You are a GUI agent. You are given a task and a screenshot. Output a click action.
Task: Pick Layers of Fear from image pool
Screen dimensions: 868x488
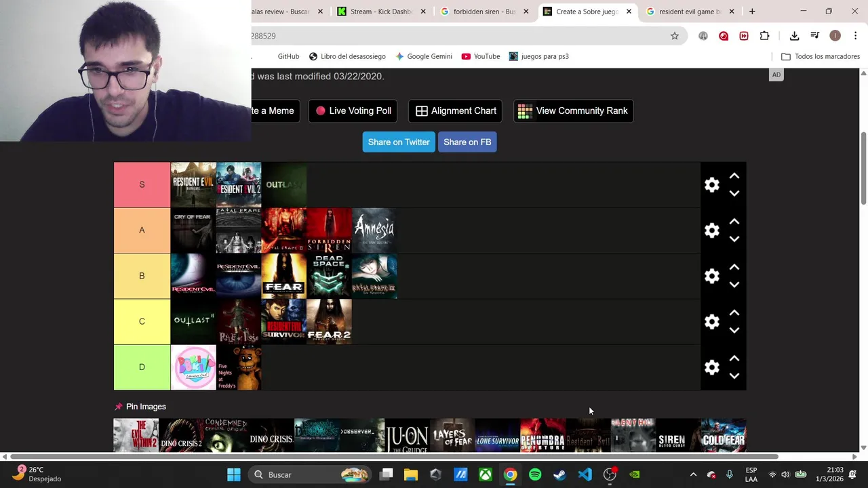point(452,435)
